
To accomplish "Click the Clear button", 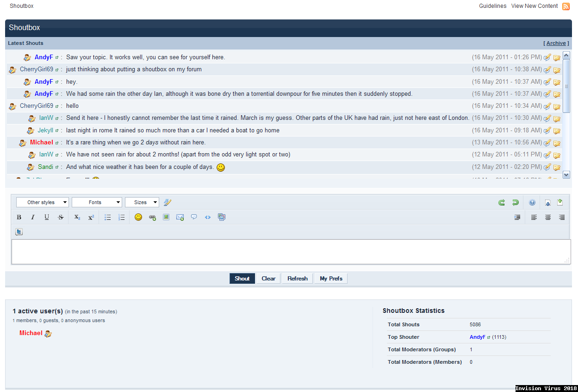I will click(268, 279).
